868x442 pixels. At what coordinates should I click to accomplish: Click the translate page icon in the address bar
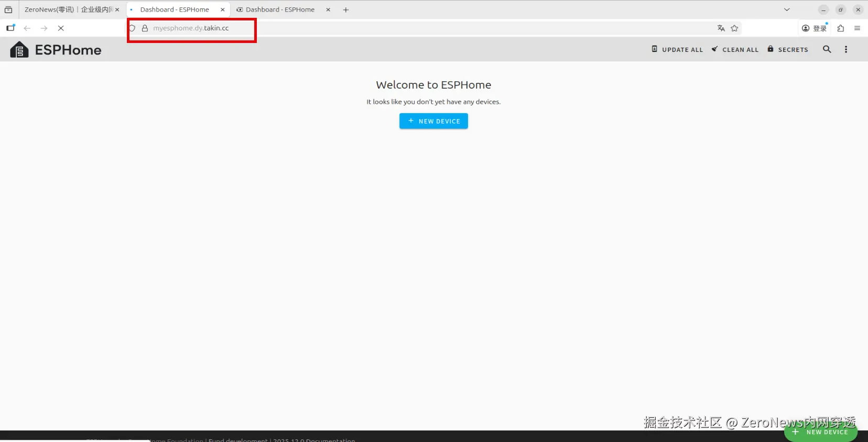(x=721, y=28)
